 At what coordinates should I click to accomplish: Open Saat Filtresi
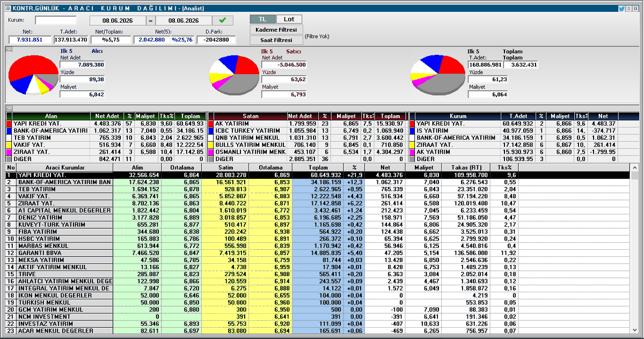(277, 40)
